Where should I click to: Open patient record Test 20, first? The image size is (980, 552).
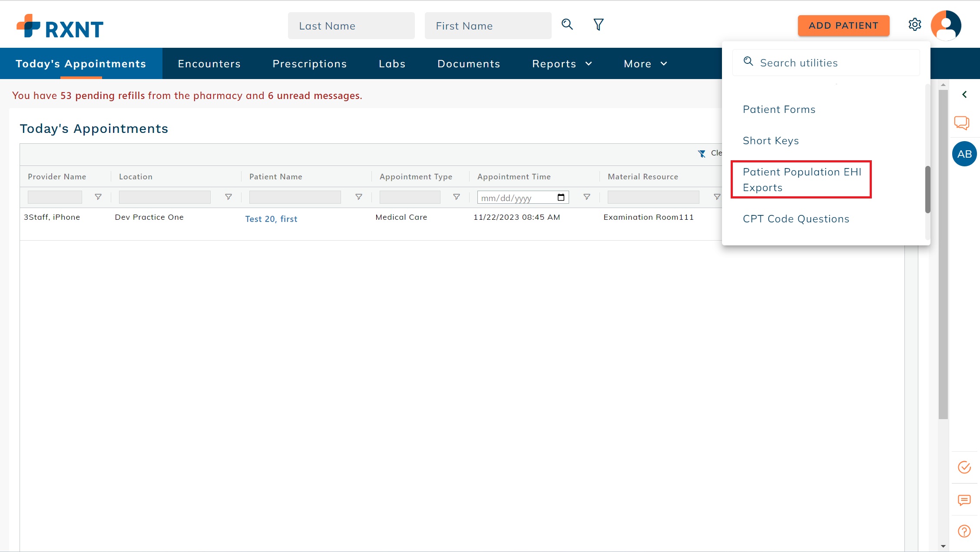(x=271, y=219)
